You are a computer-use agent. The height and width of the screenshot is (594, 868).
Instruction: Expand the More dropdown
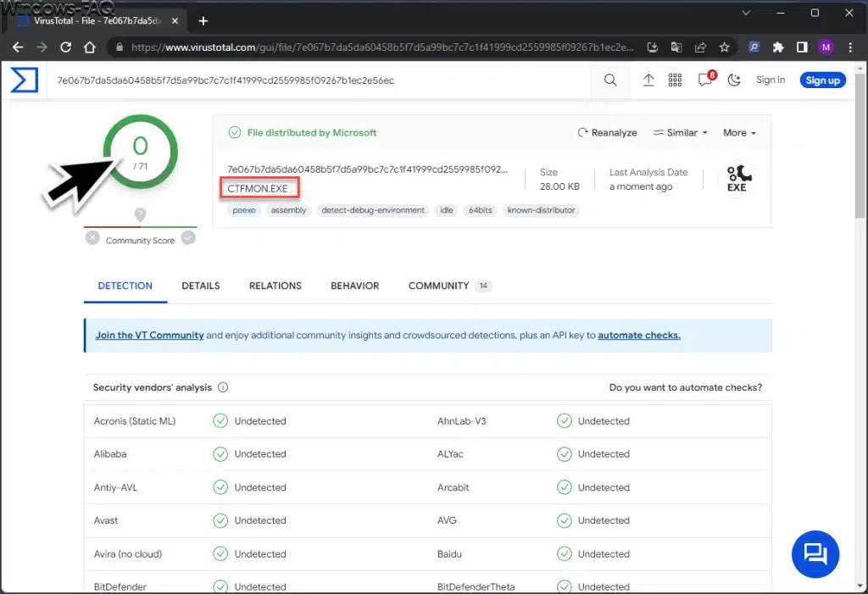[739, 133]
